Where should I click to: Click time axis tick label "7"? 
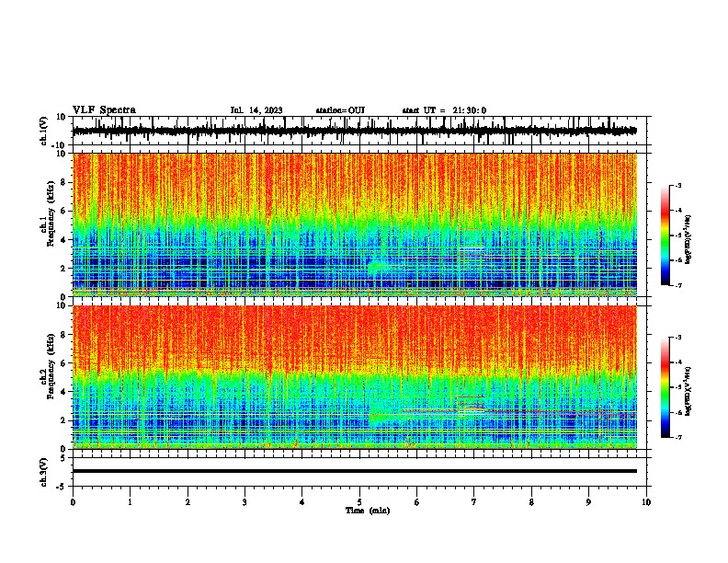tap(474, 502)
